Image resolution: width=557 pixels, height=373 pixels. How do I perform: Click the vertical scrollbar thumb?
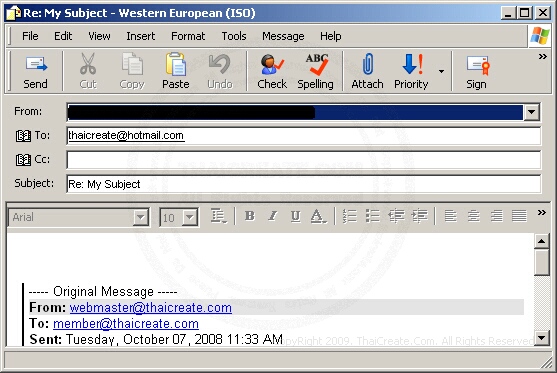pos(542,262)
